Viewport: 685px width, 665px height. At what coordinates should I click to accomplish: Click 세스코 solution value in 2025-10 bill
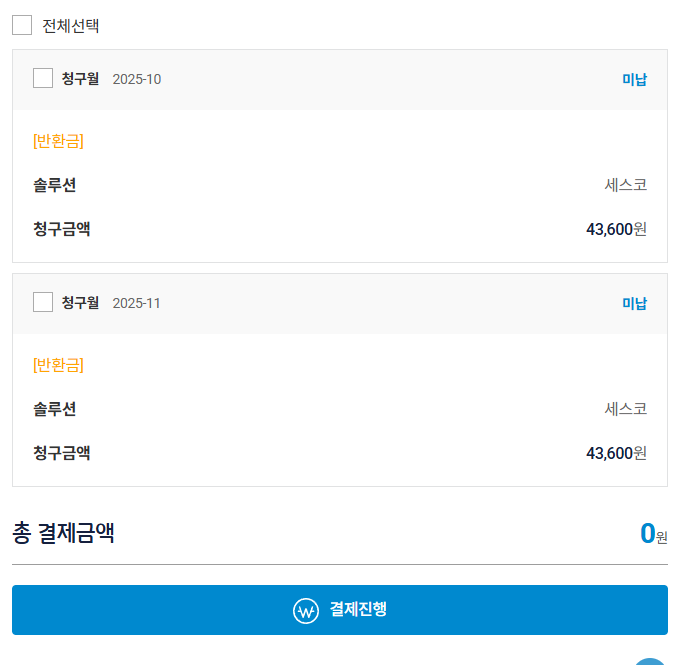pyautogui.click(x=625, y=185)
